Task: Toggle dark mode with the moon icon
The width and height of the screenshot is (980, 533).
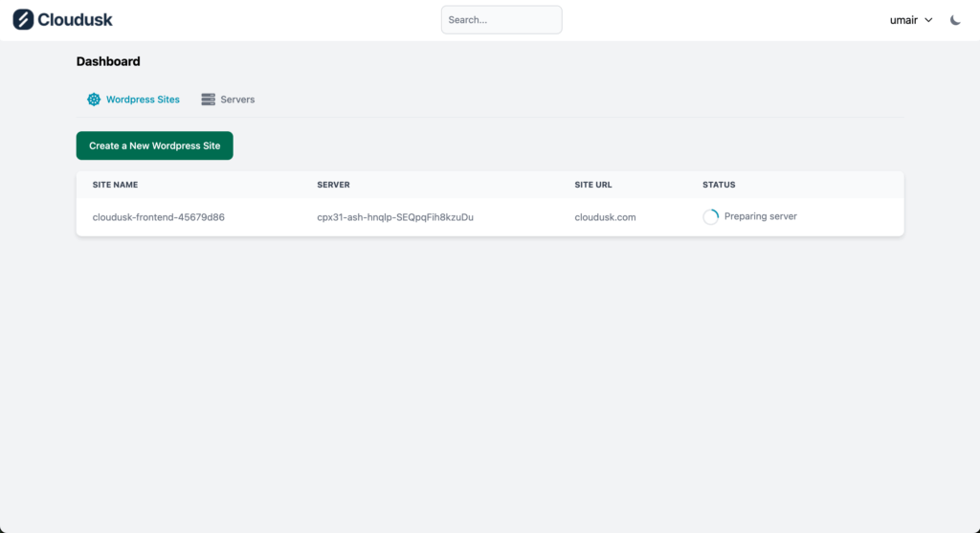Action: pos(955,20)
